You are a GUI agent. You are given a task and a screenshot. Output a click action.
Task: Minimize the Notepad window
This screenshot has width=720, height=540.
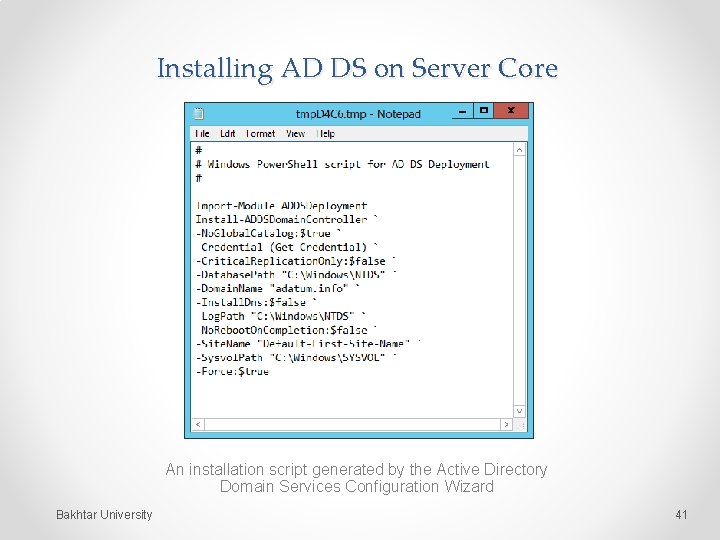point(462,111)
